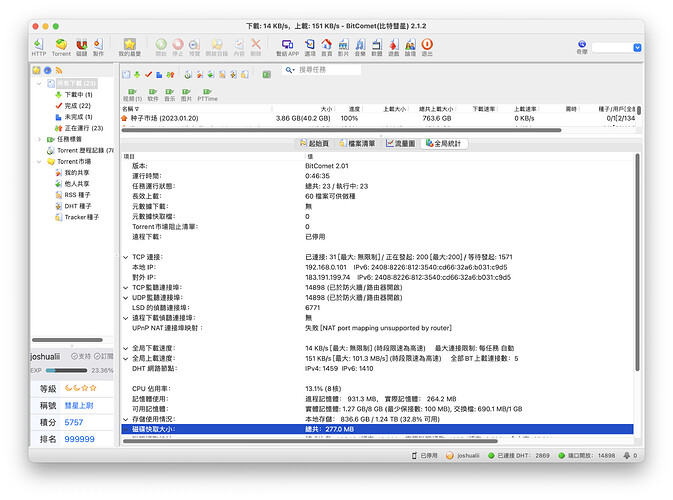The image size is (673, 500).
Task: Click the 999999 ranking link
Action: tap(79, 439)
